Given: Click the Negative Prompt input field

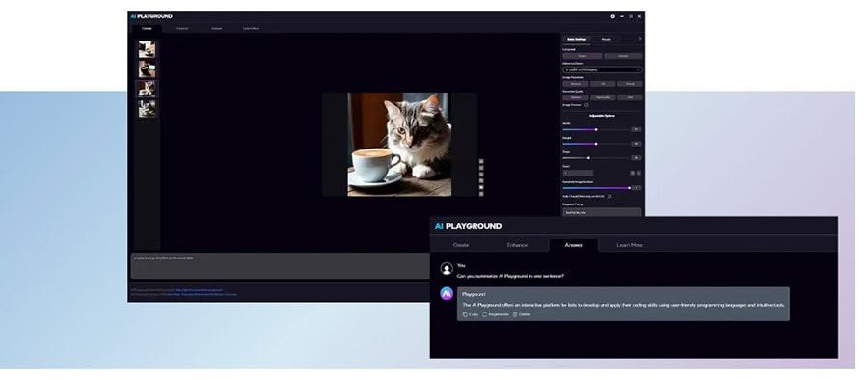Looking at the screenshot, I should point(602,212).
